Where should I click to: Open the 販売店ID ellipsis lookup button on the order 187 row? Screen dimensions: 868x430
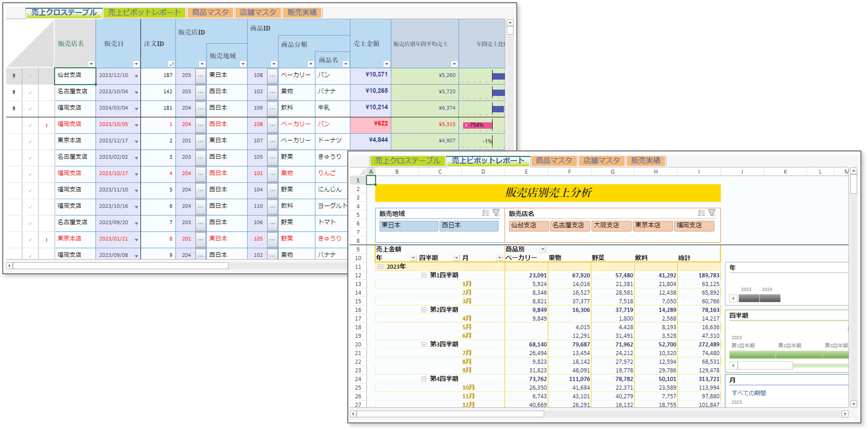pyautogui.click(x=201, y=76)
